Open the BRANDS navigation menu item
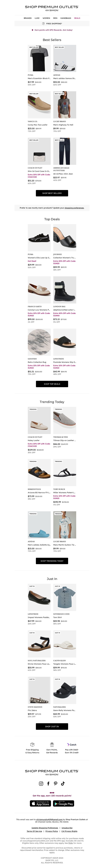The image size is (104, 868). click(28, 18)
